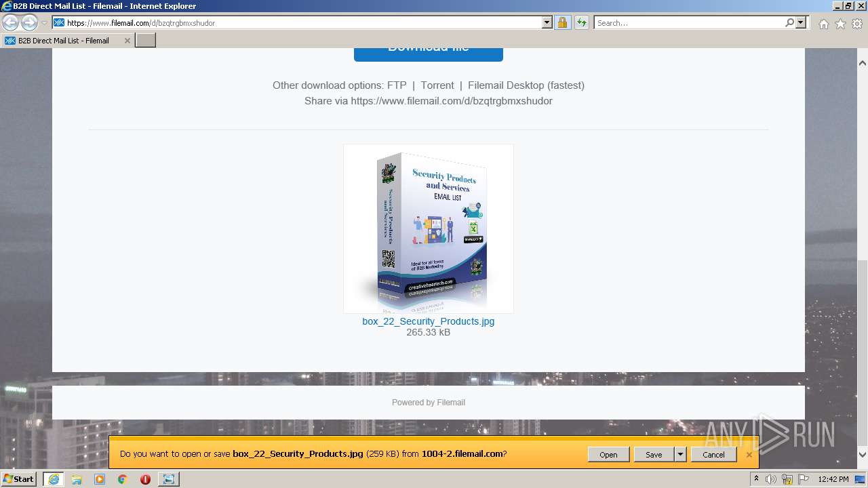Click the FTP download option link
Viewport: 868px width, 488px height.
point(397,85)
